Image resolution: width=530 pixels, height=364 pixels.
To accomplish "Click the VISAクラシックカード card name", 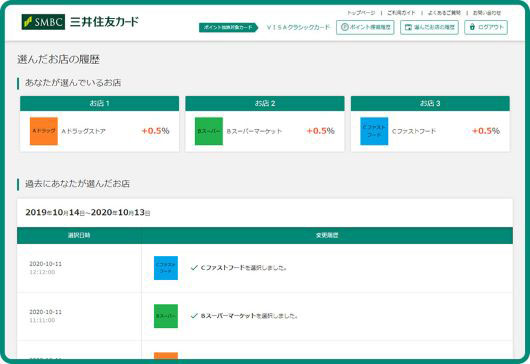I will pyautogui.click(x=298, y=27).
